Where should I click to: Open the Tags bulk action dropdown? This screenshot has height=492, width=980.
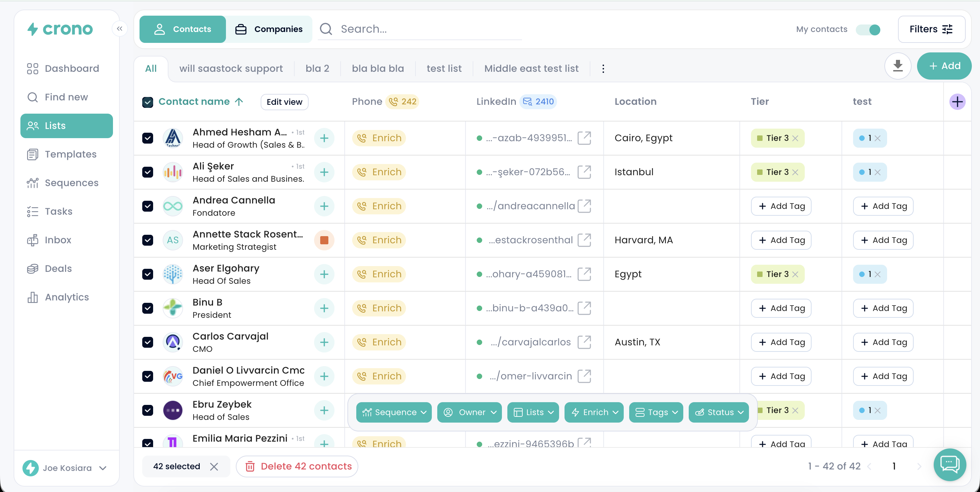[x=656, y=412]
